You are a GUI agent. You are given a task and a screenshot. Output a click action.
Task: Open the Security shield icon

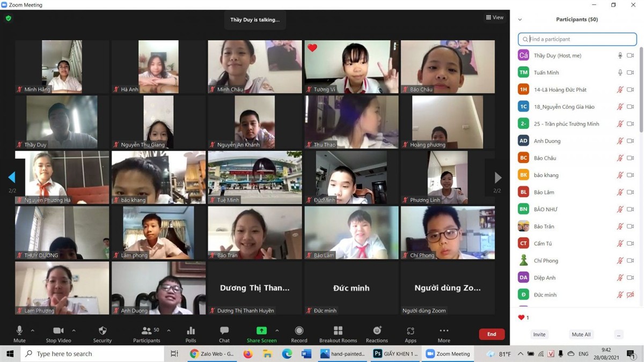103,331
